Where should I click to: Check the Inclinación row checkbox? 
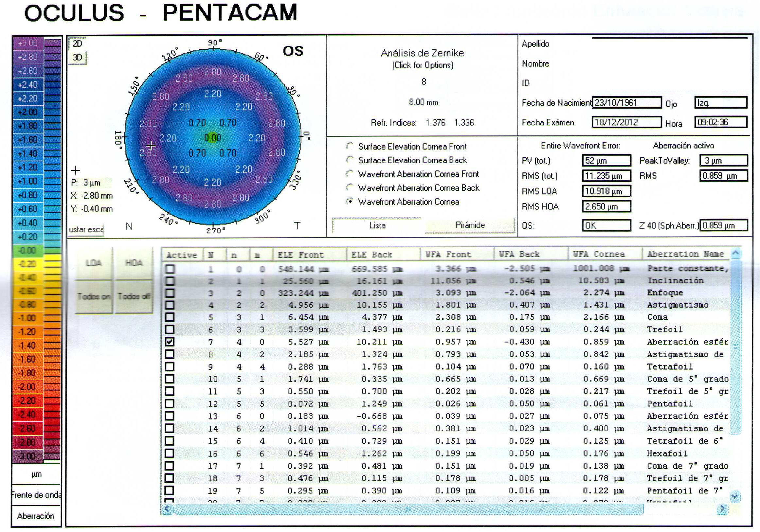tap(170, 281)
